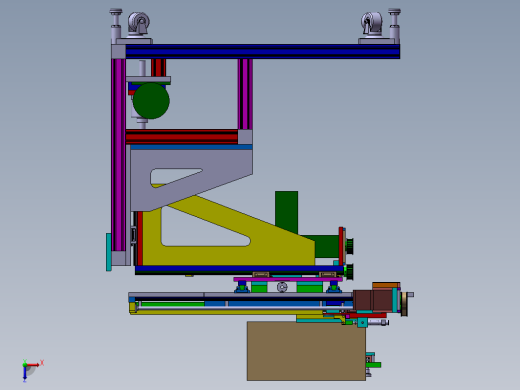
Task: Select the dark brown stepper motor body
Action: (x=373, y=300)
